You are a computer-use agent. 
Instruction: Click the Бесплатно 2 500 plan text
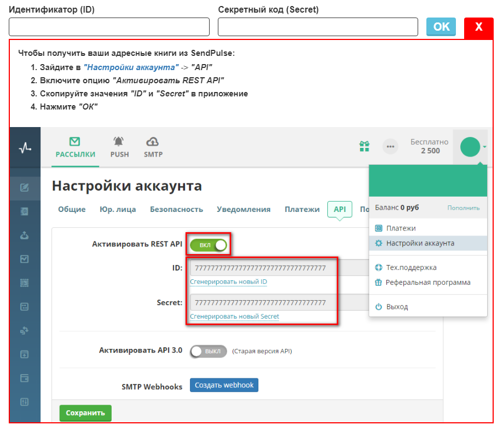tap(430, 146)
